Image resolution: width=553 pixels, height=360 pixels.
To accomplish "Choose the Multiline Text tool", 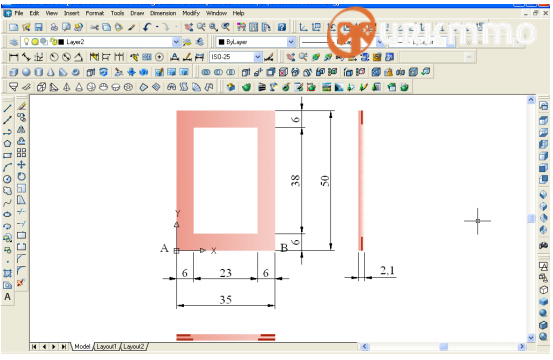I will [x=7, y=297].
